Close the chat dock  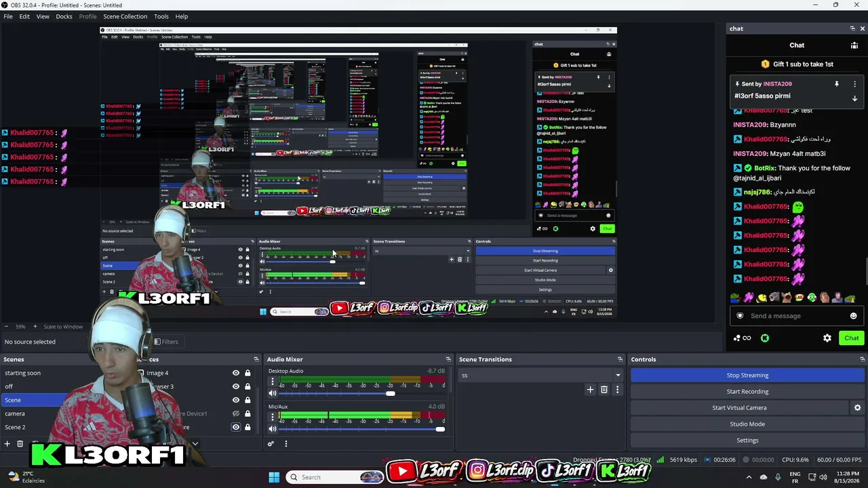(863, 28)
